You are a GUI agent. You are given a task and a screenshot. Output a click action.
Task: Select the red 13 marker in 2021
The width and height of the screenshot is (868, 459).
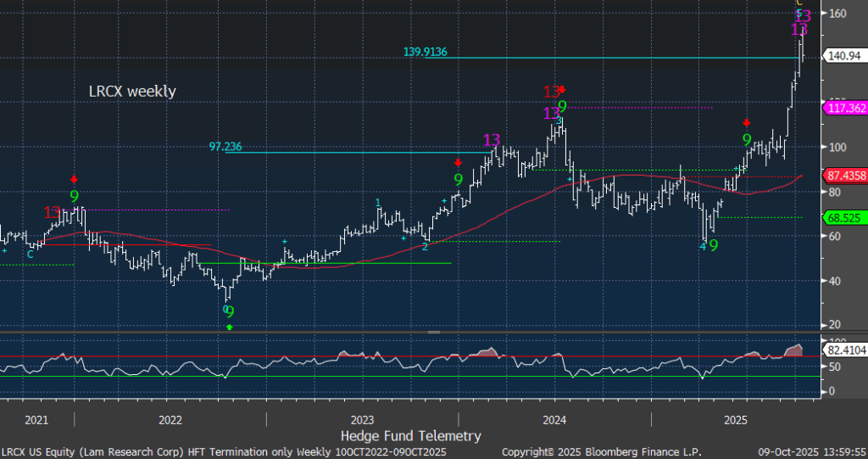pos(52,211)
